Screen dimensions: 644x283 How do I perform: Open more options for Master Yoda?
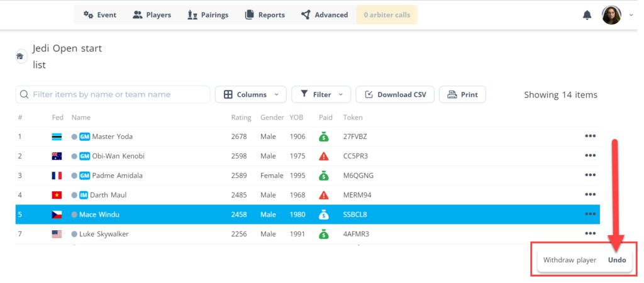point(590,136)
